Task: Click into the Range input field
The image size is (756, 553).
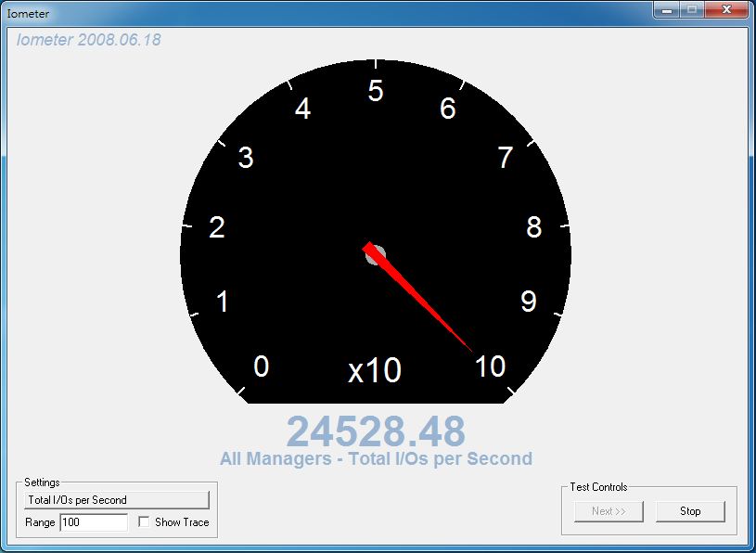Action: click(93, 522)
